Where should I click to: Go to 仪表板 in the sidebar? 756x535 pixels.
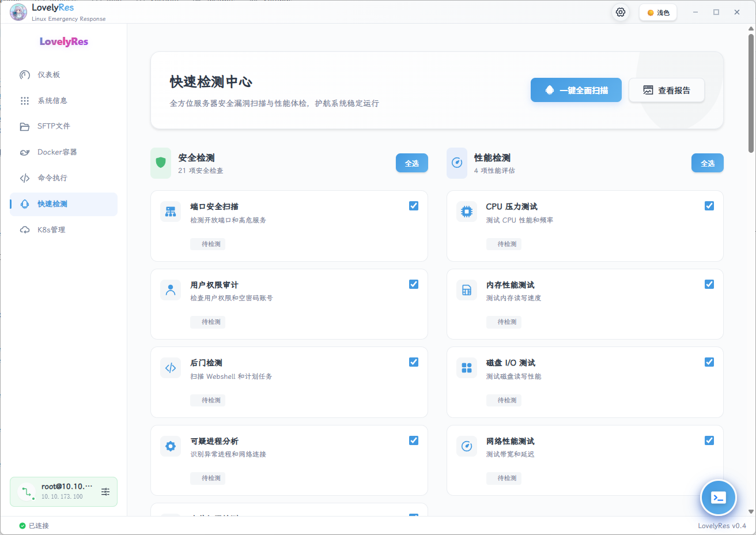(63, 75)
